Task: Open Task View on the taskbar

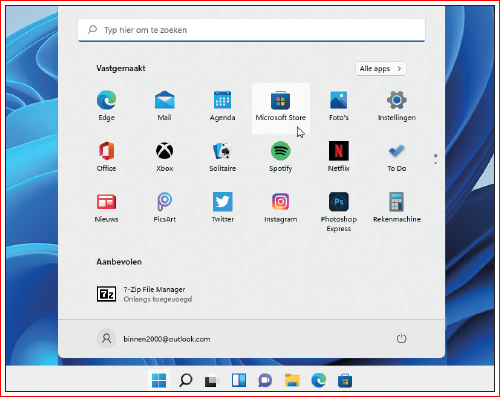Action: coord(211,381)
